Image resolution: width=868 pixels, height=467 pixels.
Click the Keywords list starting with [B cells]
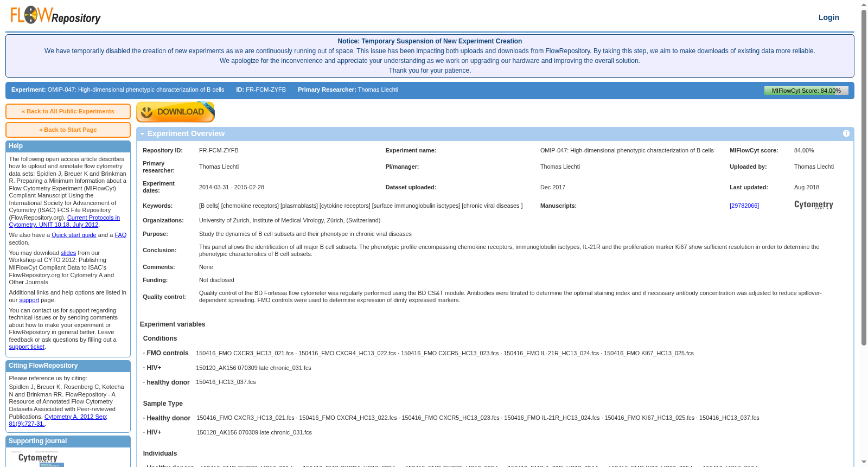(x=361, y=206)
